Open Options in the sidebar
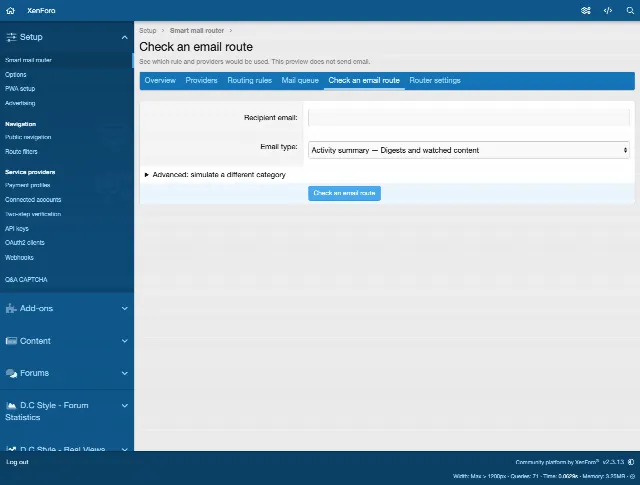The height and width of the screenshot is (485, 640). point(16,75)
